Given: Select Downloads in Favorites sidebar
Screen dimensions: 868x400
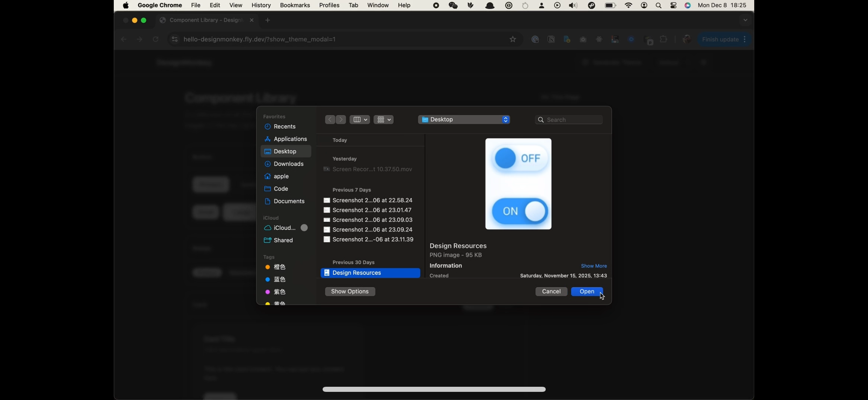Looking at the screenshot, I should click(x=288, y=164).
